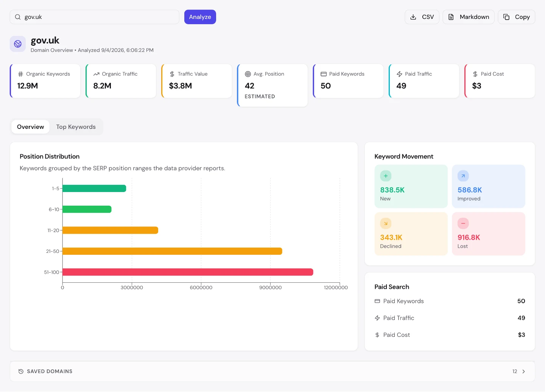Export data with the CSV button

(422, 17)
